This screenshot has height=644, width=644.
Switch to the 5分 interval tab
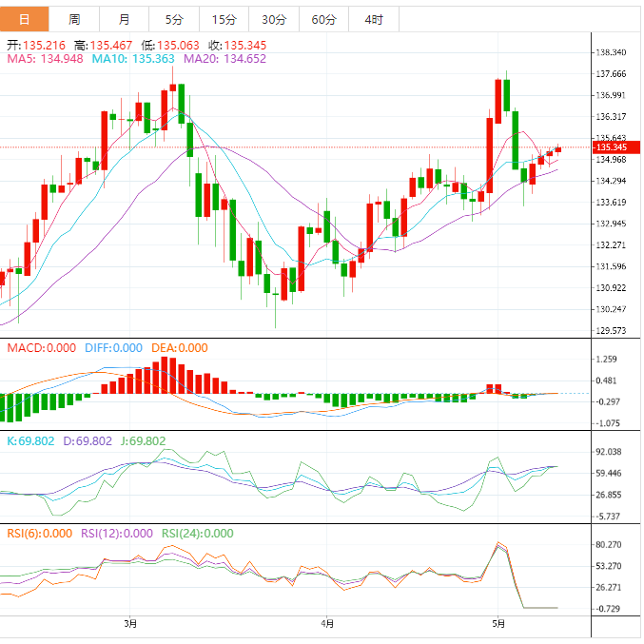(x=174, y=19)
